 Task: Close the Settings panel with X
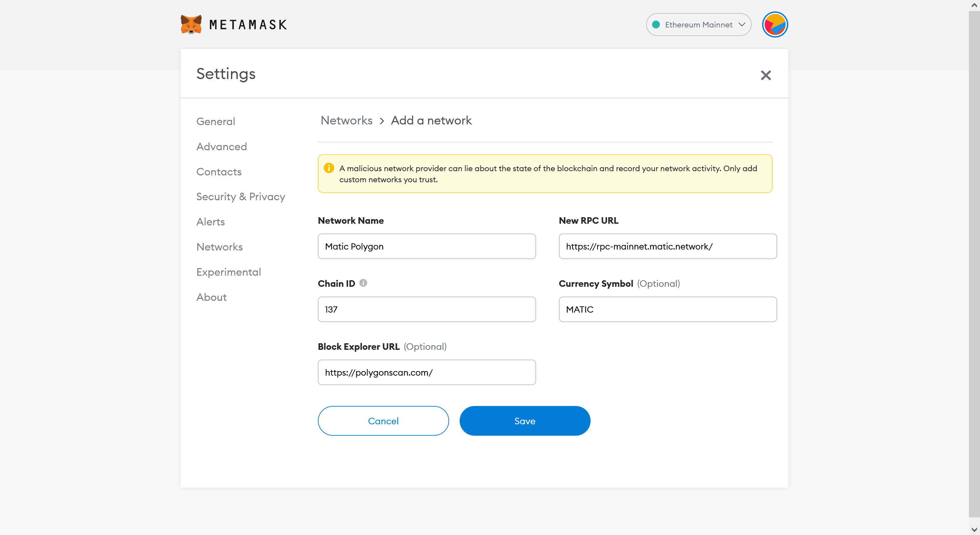click(x=765, y=75)
